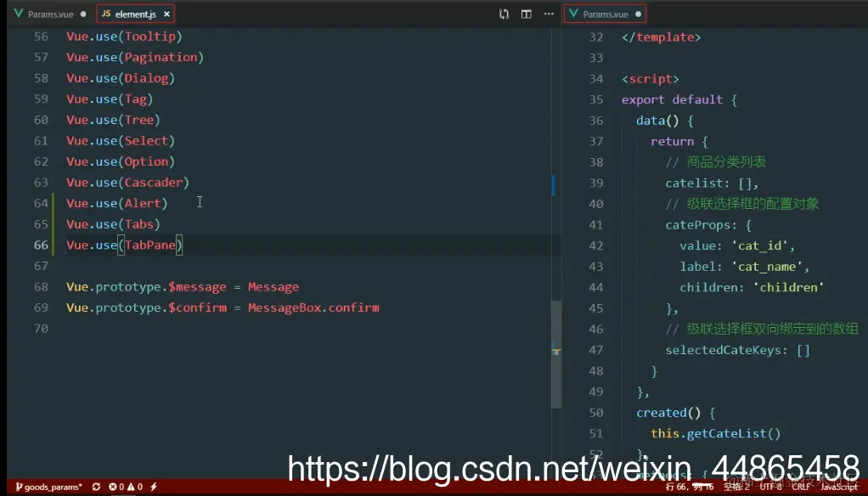Click the script tag on line 34

pyautogui.click(x=650, y=79)
